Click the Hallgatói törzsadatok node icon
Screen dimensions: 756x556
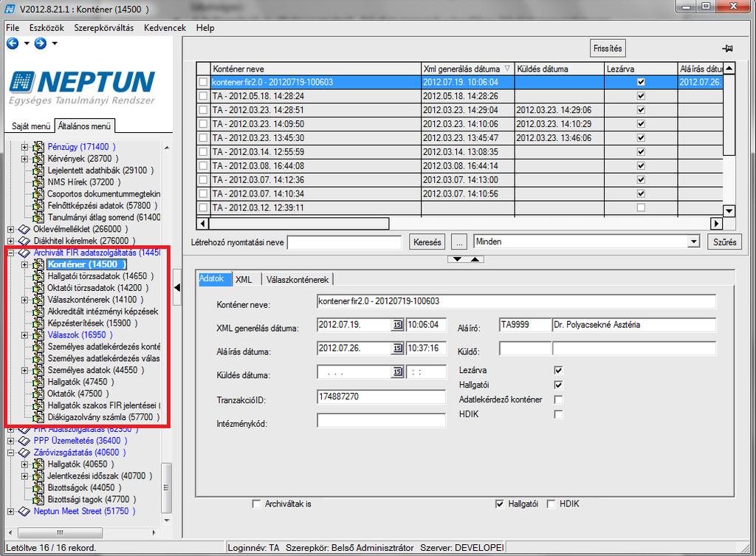[x=38, y=276]
